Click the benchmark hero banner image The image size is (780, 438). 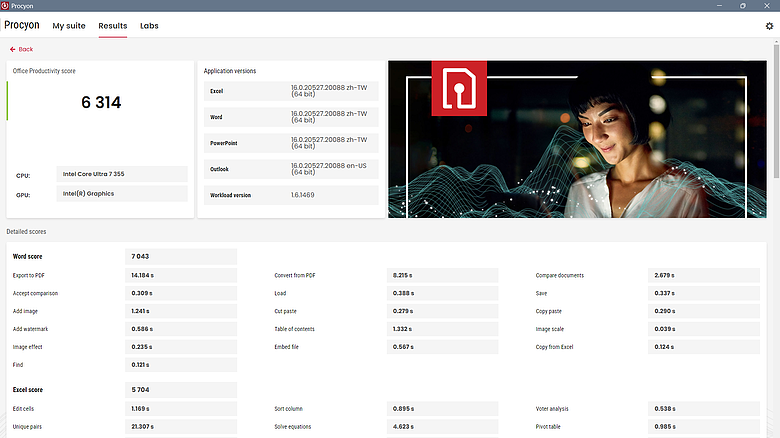click(577, 139)
